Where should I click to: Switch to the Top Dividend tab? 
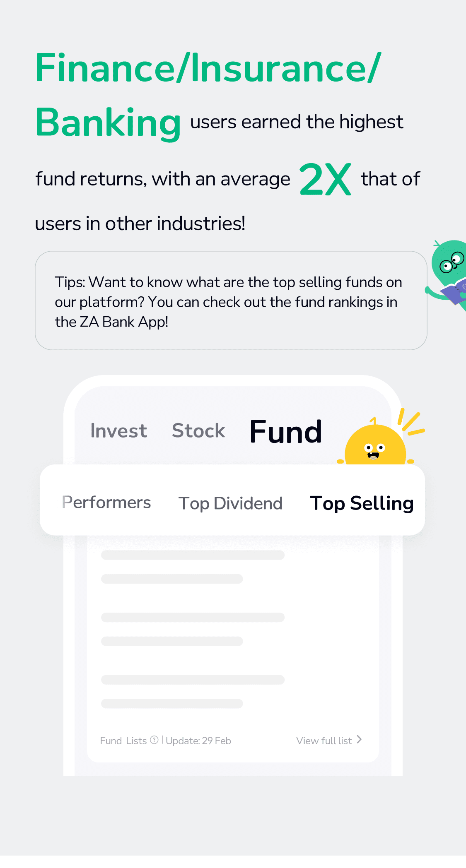tap(230, 503)
